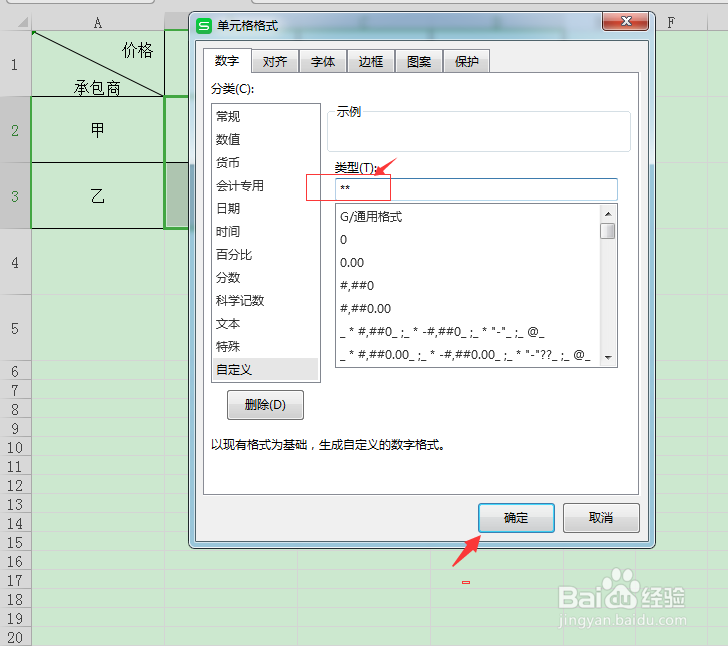Click the type list scrollbar thumb
Viewport: 728px width, 646px height.
click(608, 231)
